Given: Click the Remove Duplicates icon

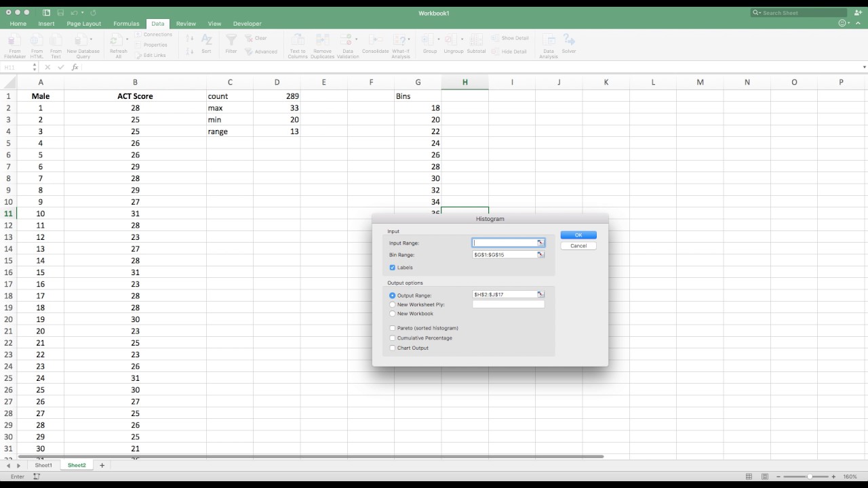Looking at the screenshot, I should coord(322,41).
